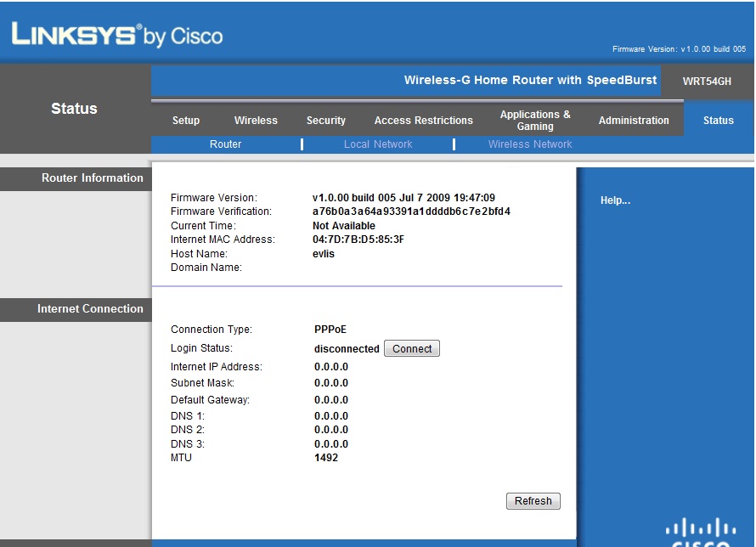Open the Help... link

pyautogui.click(x=615, y=200)
